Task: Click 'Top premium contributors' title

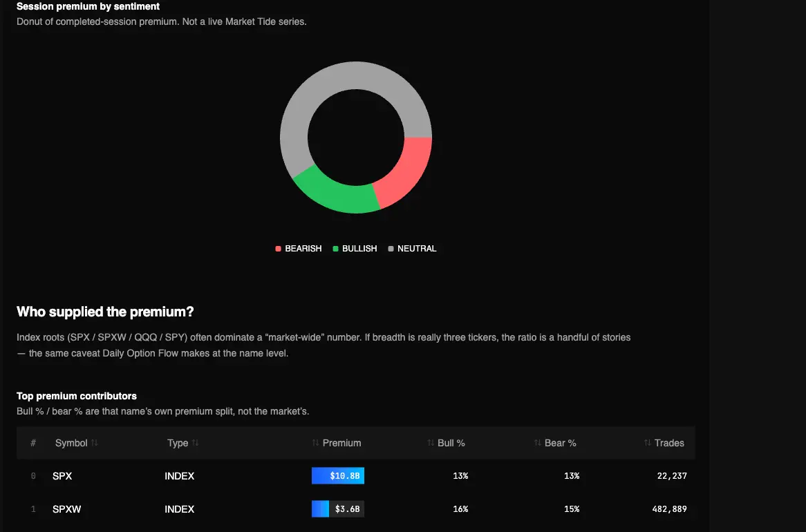Action: tap(77, 397)
